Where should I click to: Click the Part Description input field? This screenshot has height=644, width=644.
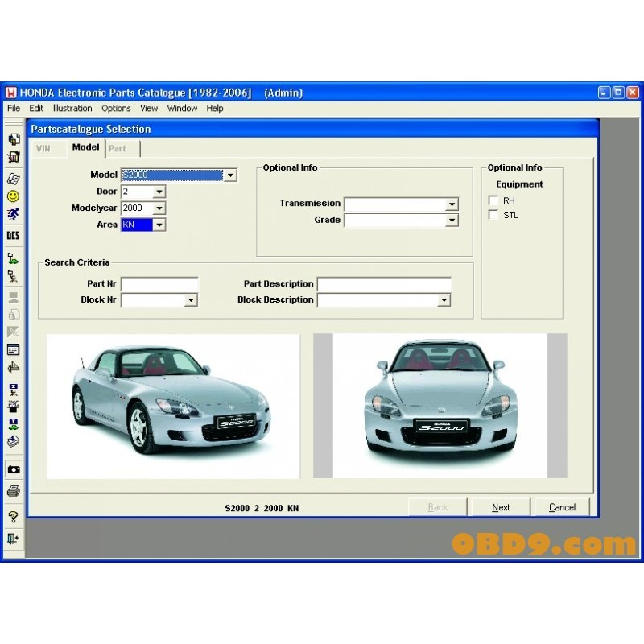click(384, 284)
